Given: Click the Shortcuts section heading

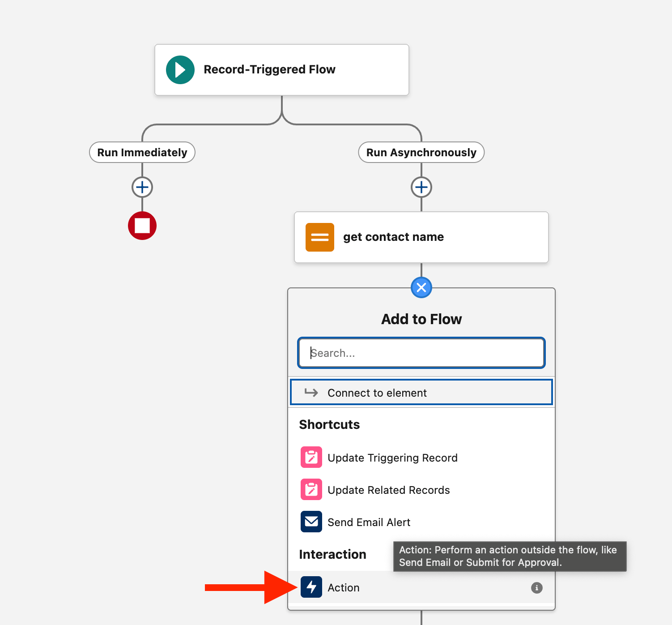Looking at the screenshot, I should [330, 424].
